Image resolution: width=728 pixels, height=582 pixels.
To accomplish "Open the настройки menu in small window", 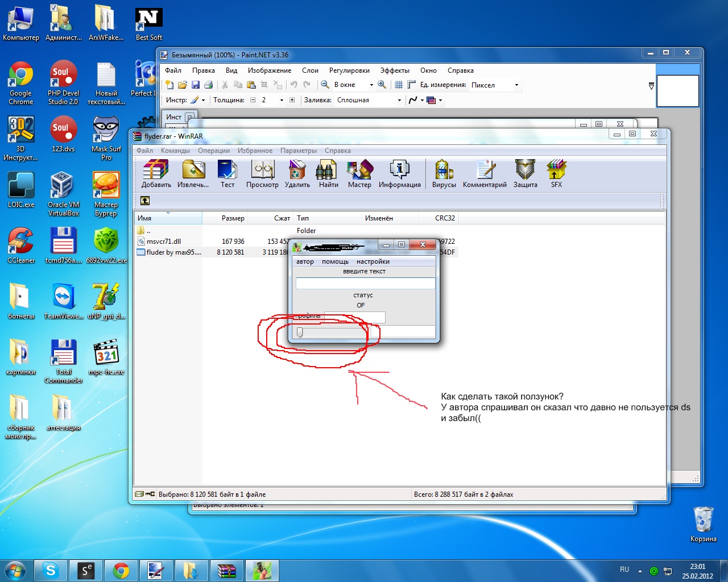I will (x=373, y=261).
